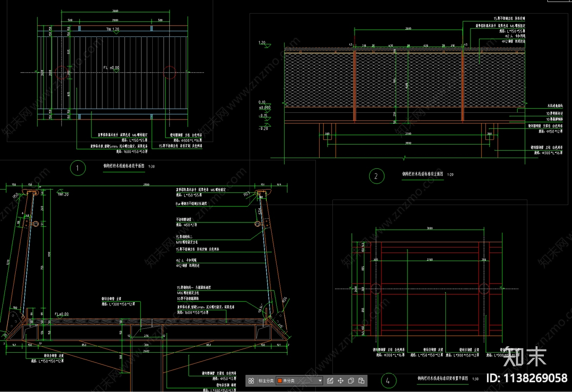Select the TW 1.20 elevation label in plan
This screenshot has width=572, height=392.
pos(113,29)
